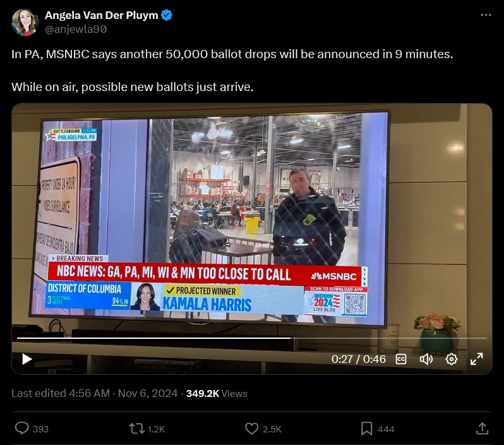Seek on the video progress bar
Viewport: 504px width, 445px height.
coord(251,338)
